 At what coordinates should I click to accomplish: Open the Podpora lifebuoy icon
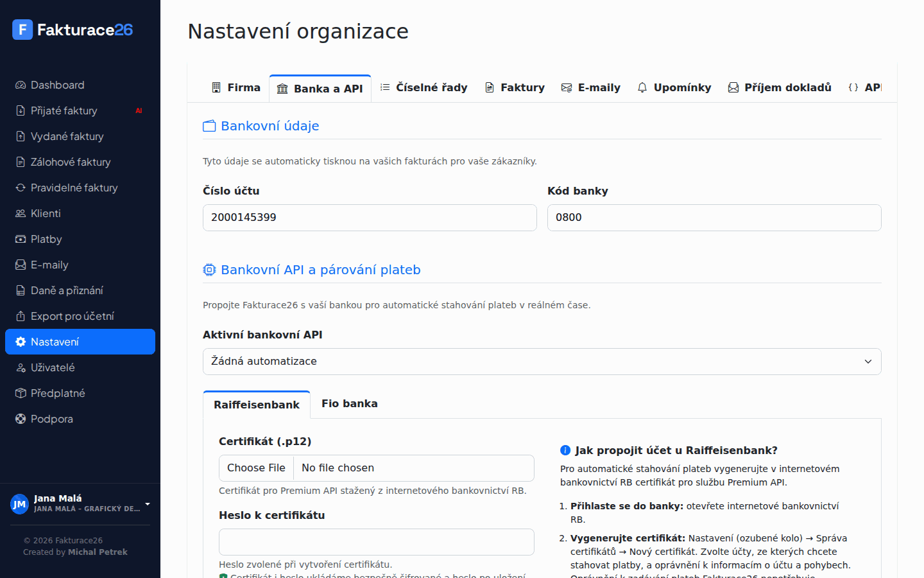(21, 419)
